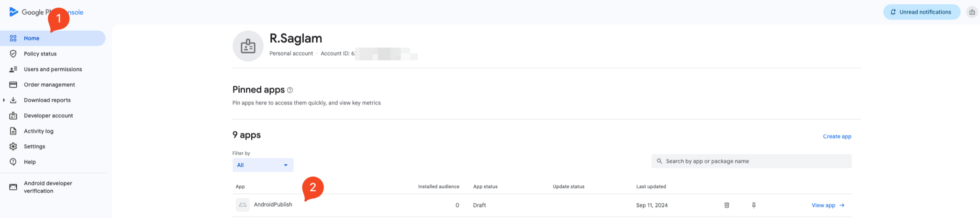Click the Android developer verification icon
This screenshot has height=218, width=980.
coord(13,187)
